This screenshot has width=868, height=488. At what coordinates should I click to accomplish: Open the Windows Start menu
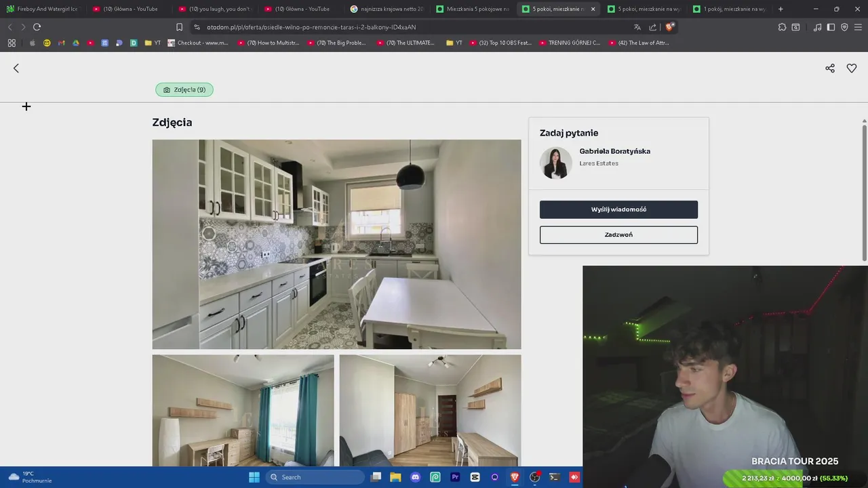tap(254, 477)
